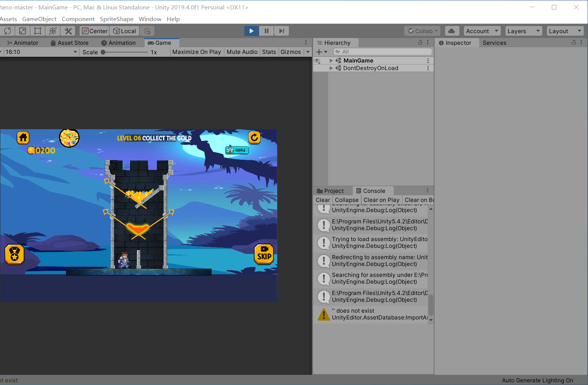Click the Play button in the toolbar
The width and height of the screenshot is (588, 385).
point(251,31)
